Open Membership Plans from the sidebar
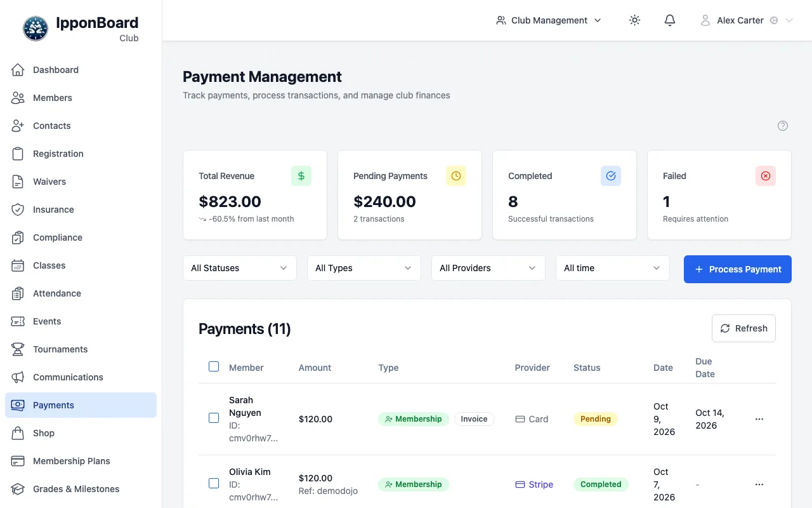Screen dimensions: 812x508 (x=81, y=461)
